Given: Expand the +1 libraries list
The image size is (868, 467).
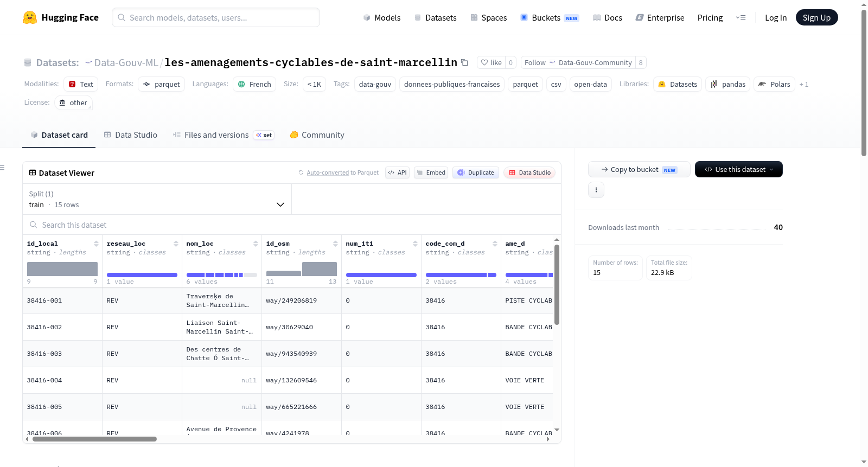Looking at the screenshot, I should point(804,84).
